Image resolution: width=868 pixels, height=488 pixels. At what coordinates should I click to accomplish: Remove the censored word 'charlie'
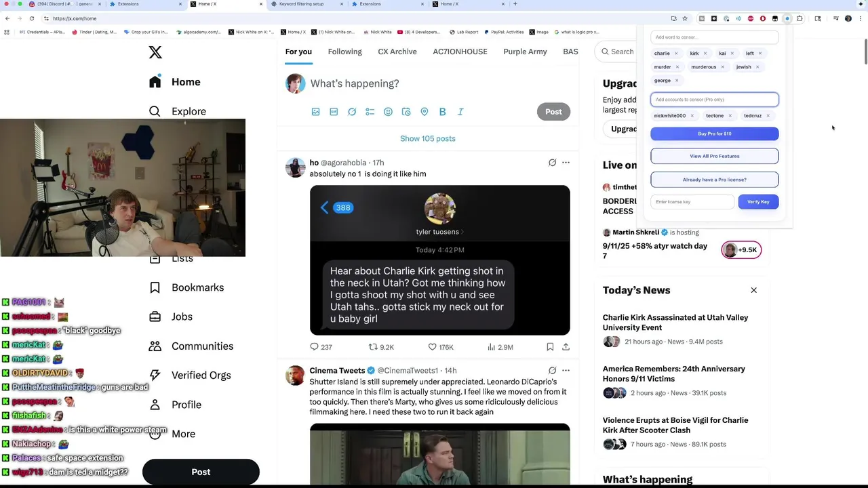(676, 54)
